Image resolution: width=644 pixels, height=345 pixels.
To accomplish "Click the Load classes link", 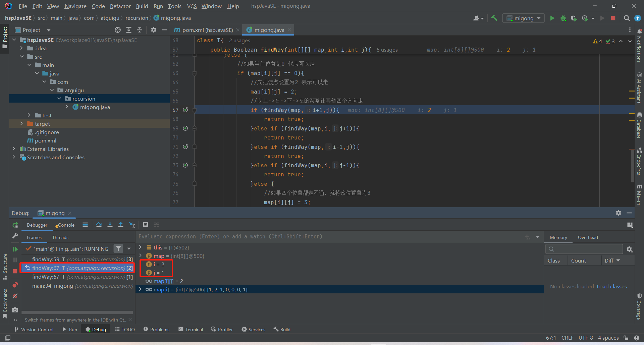I will [611, 286].
